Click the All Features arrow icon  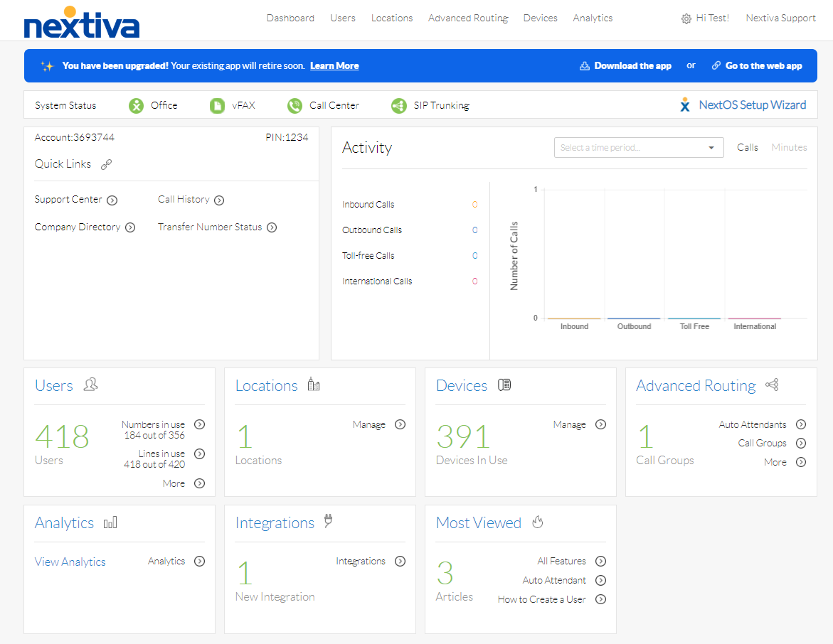(x=600, y=561)
